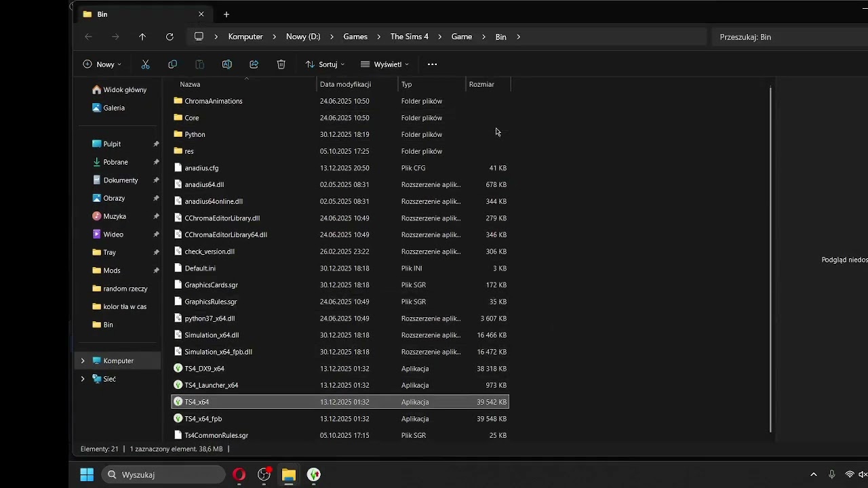This screenshot has height=488, width=868.
Task: Click Nowy (D:) in breadcrumb path
Action: [x=303, y=37]
